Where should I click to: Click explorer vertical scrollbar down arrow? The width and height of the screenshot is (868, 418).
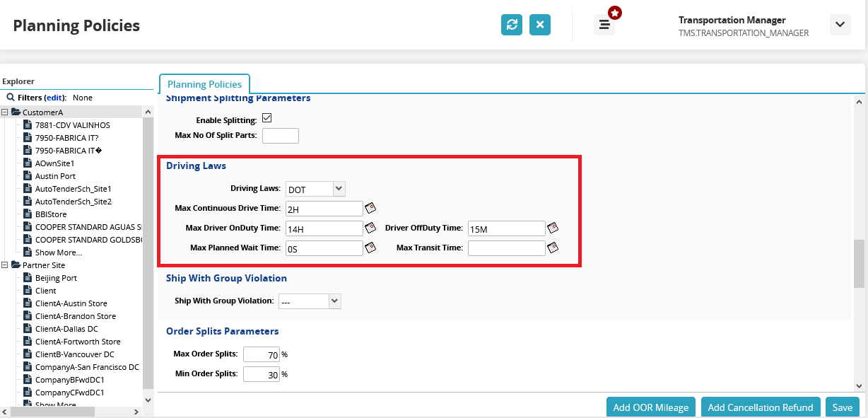tap(148, 400)
